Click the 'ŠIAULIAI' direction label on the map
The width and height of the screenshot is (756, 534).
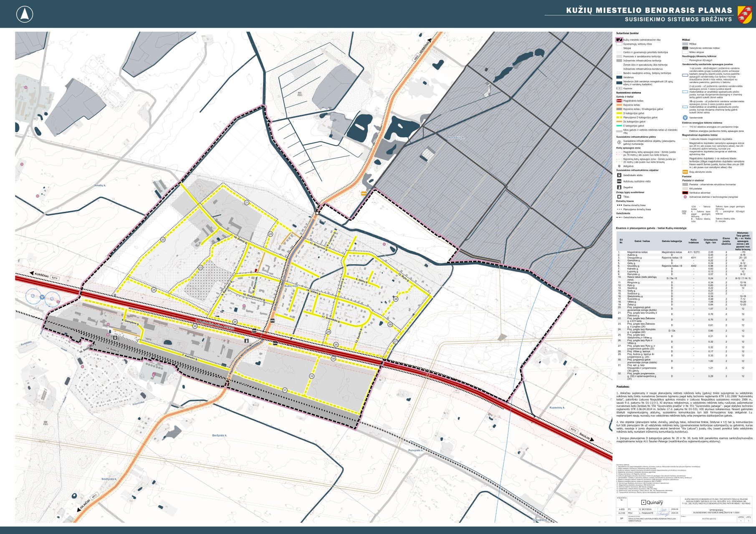[584, 435]
